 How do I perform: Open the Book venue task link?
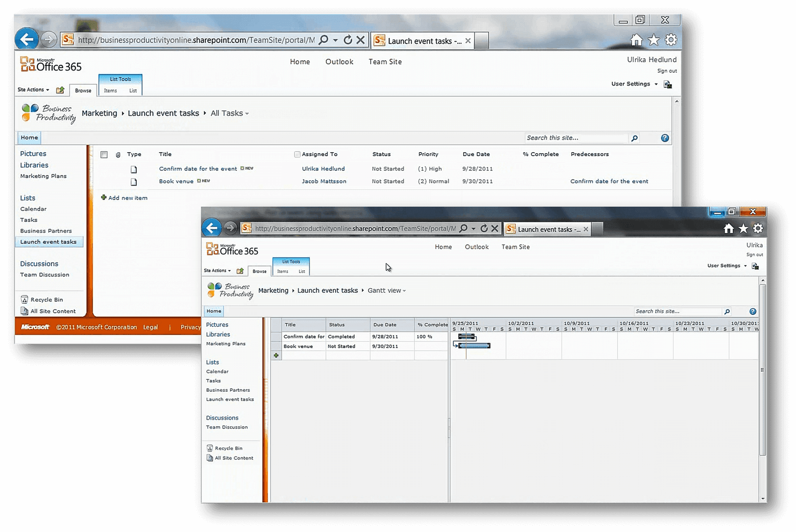[x=176, y=181]
